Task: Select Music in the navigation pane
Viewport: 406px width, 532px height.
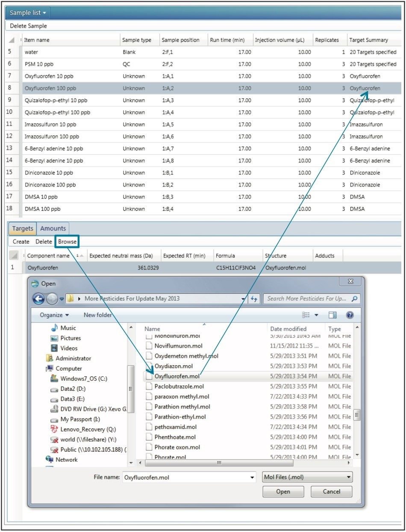Action: [x=68, y=328]
